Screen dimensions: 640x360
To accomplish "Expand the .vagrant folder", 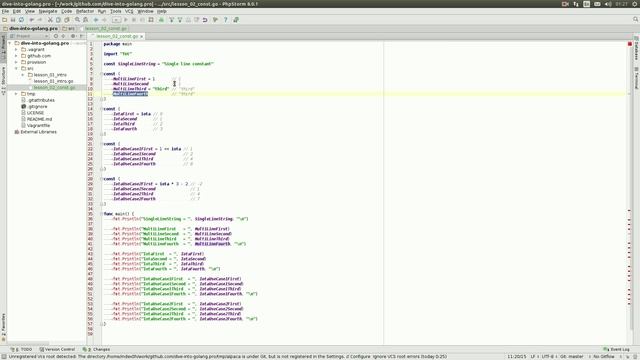I will 16,49.
